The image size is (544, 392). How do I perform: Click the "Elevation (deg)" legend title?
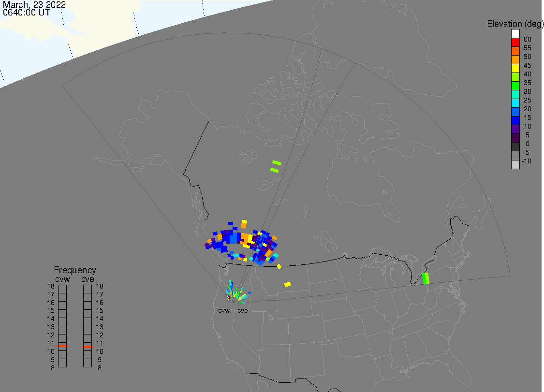click(x=515, y=24)
